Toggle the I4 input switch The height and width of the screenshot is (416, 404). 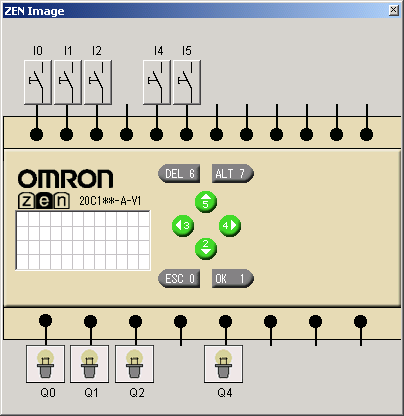click(157, 82)
